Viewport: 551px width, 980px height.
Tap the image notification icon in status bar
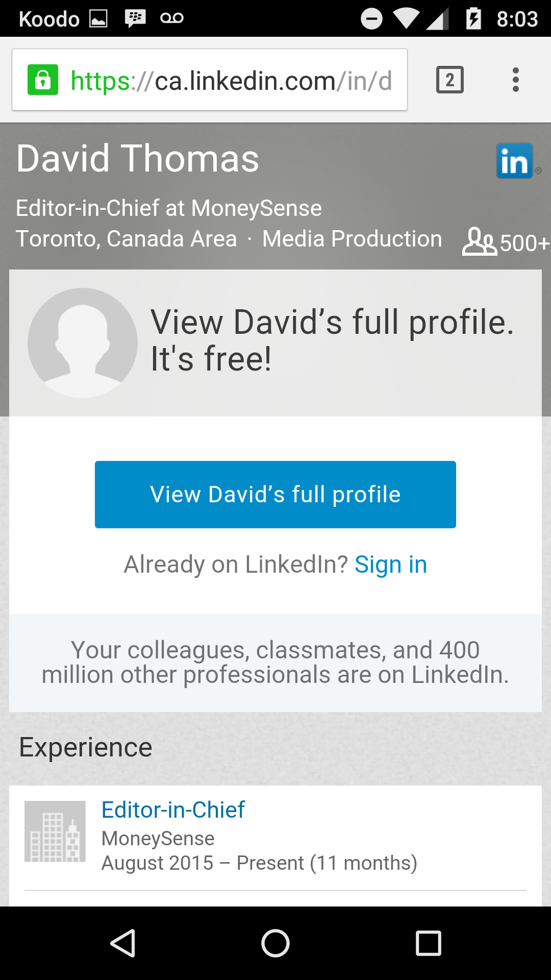pos(98,19)
